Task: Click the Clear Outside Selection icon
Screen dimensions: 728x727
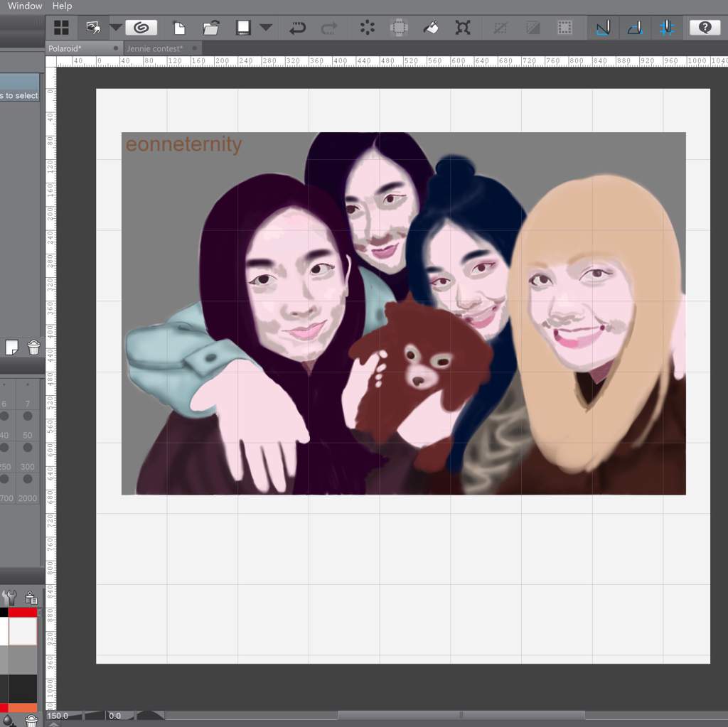Action: pyautogui.click(x=399, y=28)
